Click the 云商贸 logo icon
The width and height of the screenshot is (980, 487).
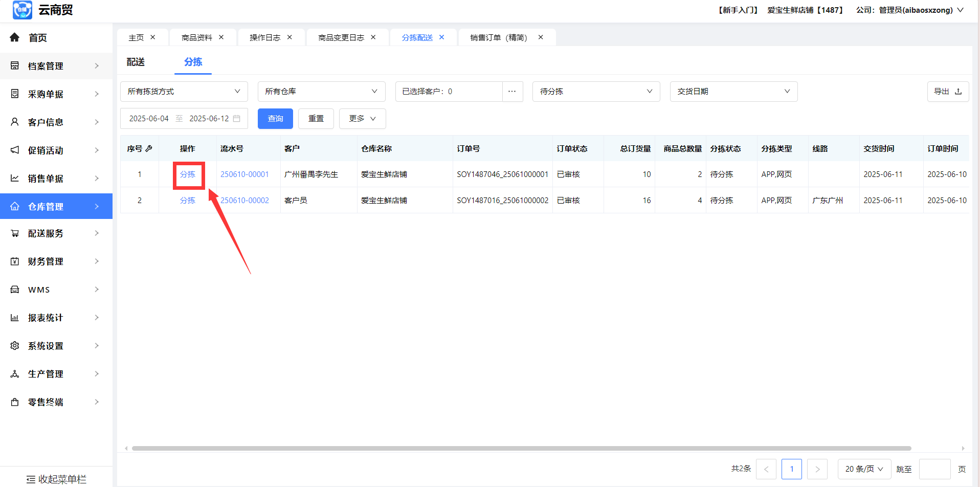tap(23, 10)
